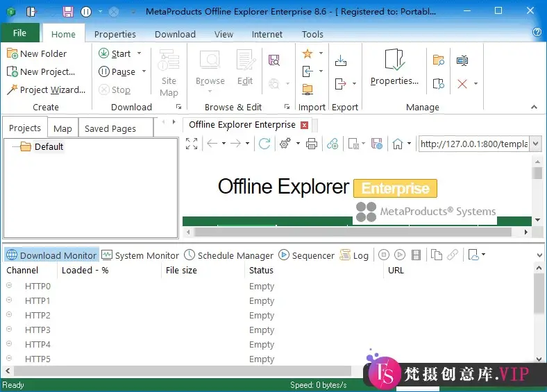Open the Pause dropdown arrow
547x392 pixels.
pyautogui.click(x=144, y=71)
